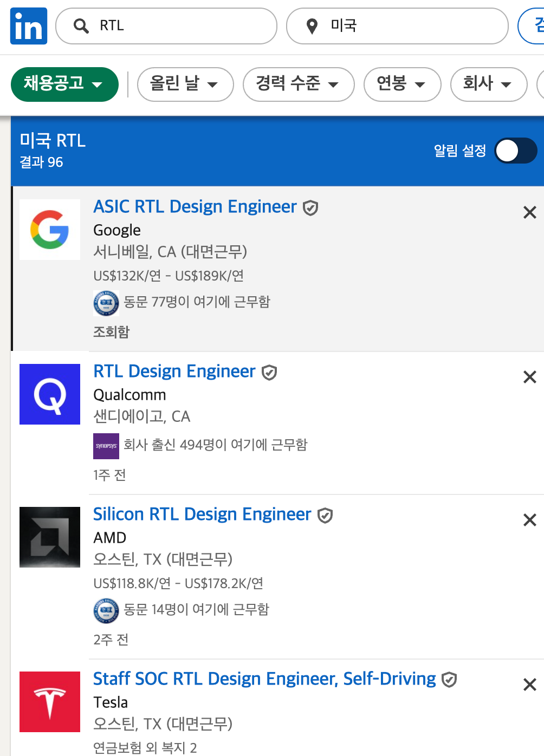This screenshot has width=544, height=756.
Task: Open the Staff SOC RTL Design Engineer listing
Action: click(264, 679)
